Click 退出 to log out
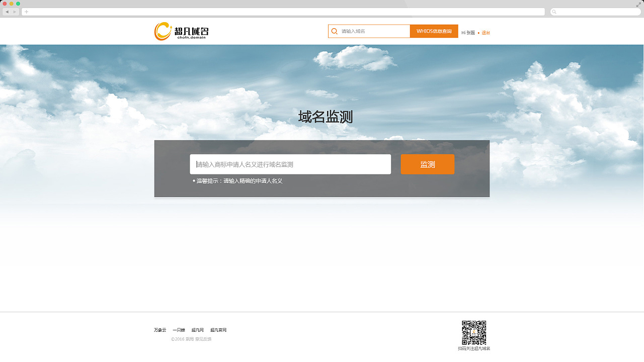 486,32
